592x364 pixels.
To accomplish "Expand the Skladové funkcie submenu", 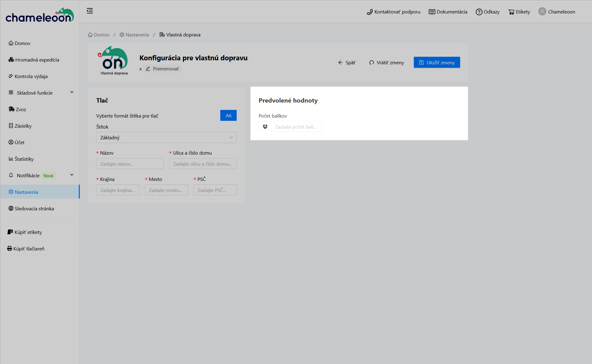I will coord(72,92).
